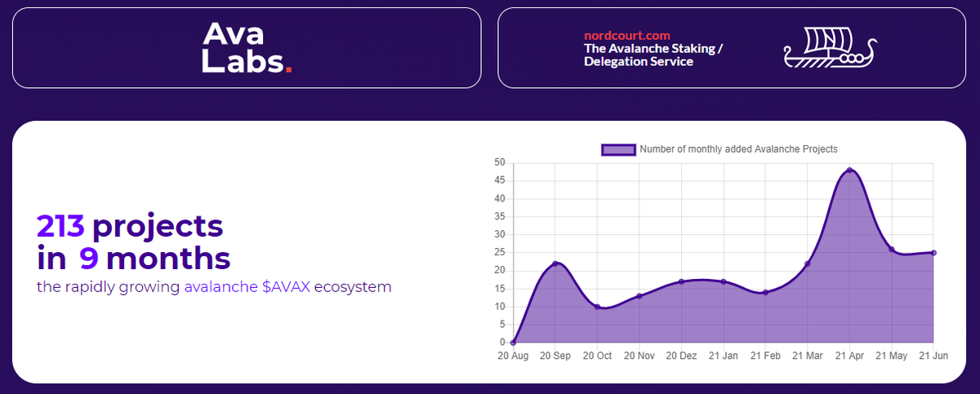Open the Ava Labs logo card
This screenshot has width=980, height=394.
[247, 47]
